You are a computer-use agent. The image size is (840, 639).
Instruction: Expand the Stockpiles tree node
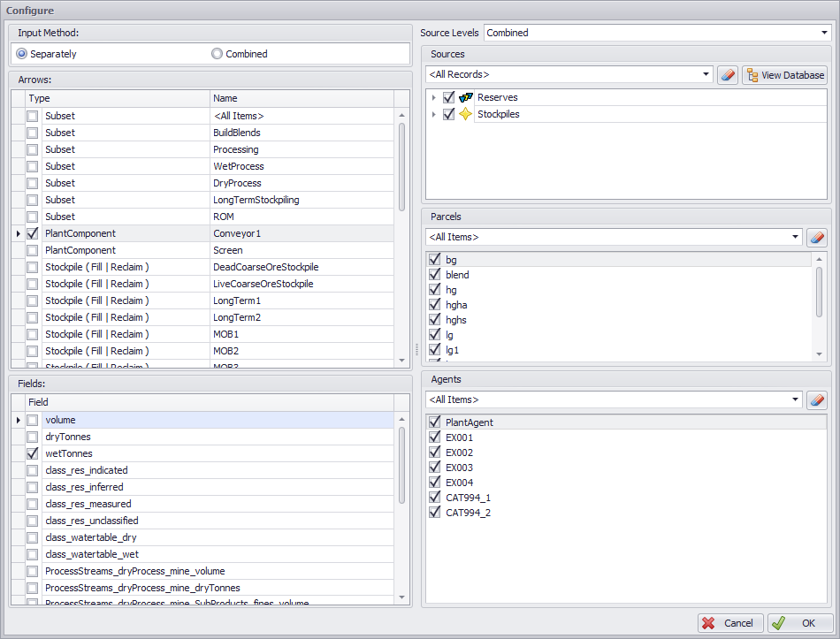433,114
